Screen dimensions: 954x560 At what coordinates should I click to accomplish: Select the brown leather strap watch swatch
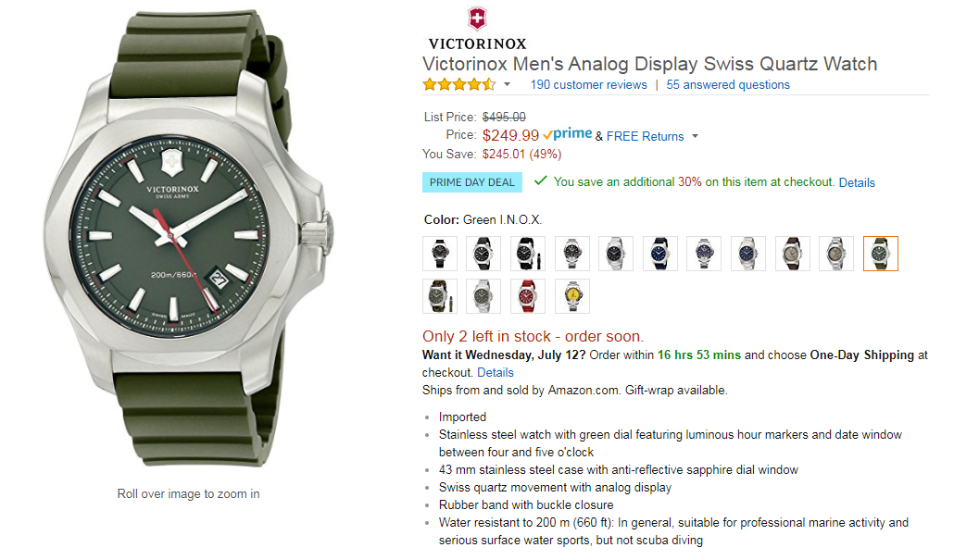pos(793,254)
